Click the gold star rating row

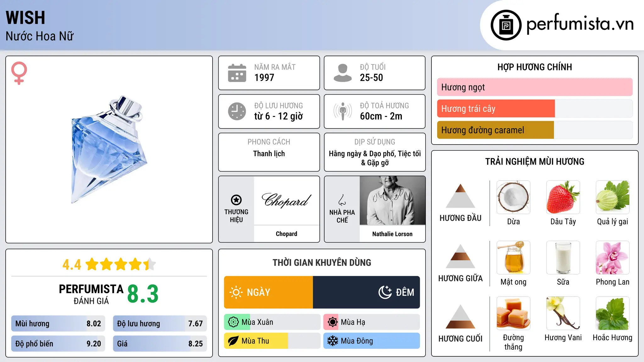pyautogui.click(x=121, y=264)
